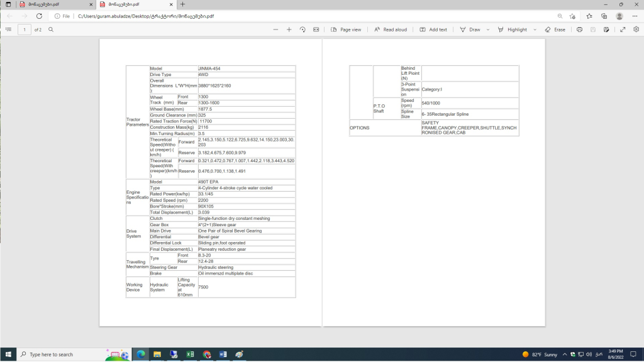Refresh the current page
This screenshot has height=362, width=644.
pyautogui.click(x=39, y=16)
